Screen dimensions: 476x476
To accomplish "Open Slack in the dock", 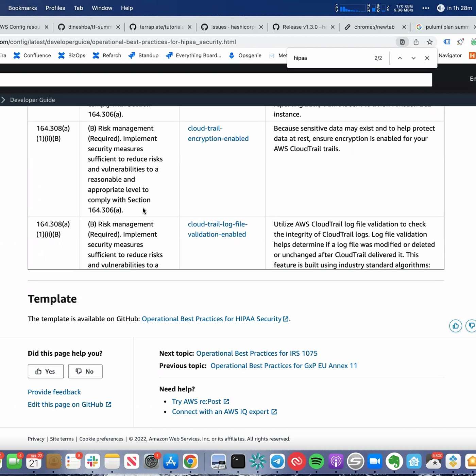I will 92,461.
